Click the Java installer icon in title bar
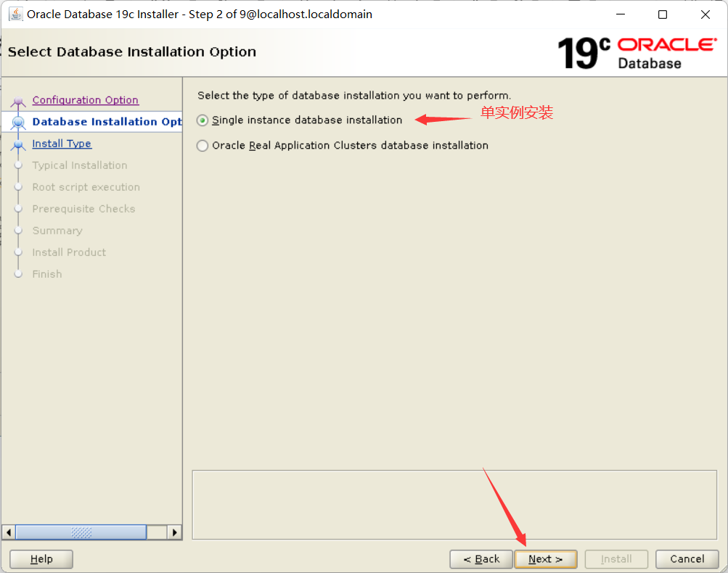This screenshot has height=573, width=728. pyautogui.click(x=16, y=14)
